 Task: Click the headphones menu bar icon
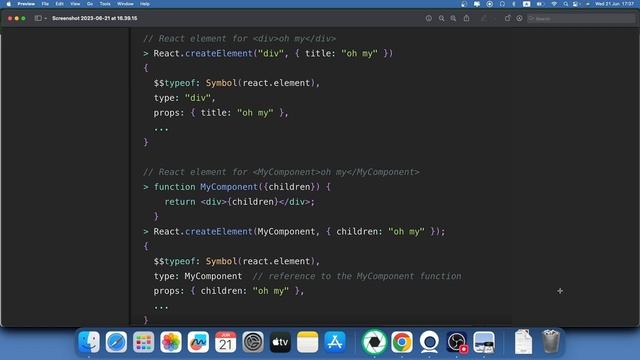502,4
